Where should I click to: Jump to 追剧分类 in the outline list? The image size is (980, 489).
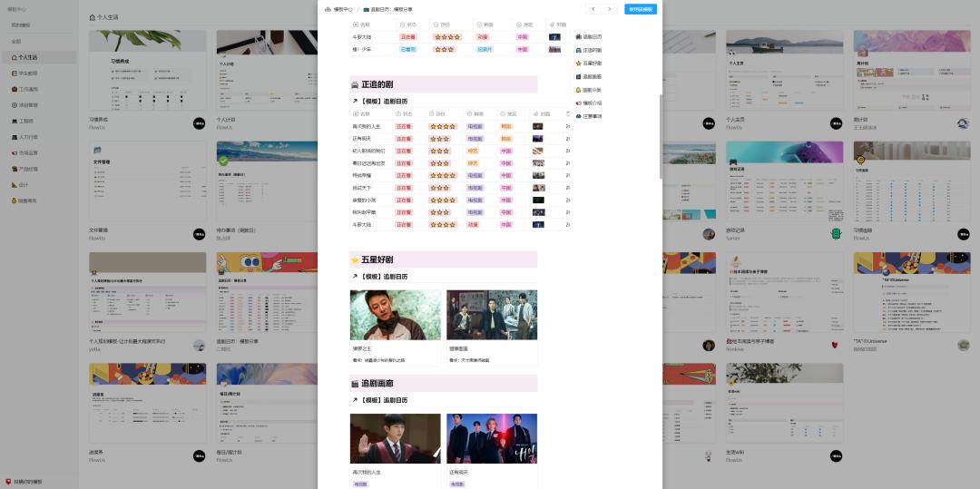(589, 90)
